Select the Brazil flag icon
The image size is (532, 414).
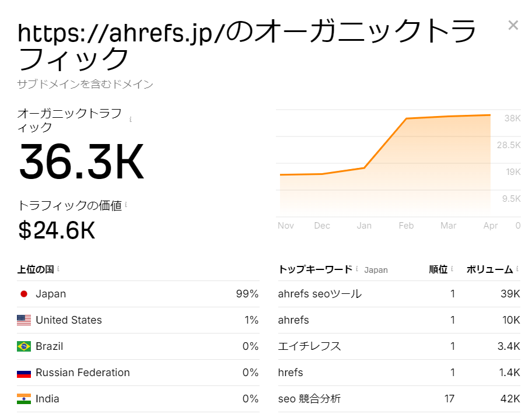(23, 346)
